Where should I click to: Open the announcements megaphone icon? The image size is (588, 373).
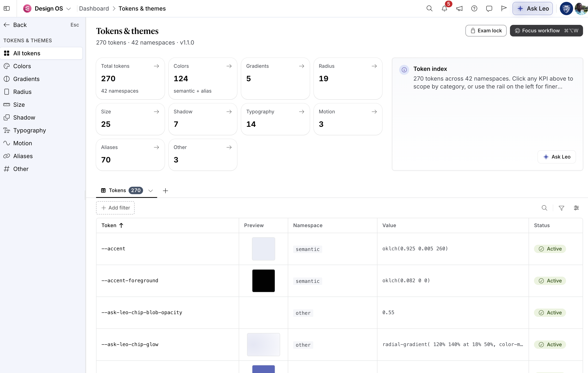(x=459, y=8)
